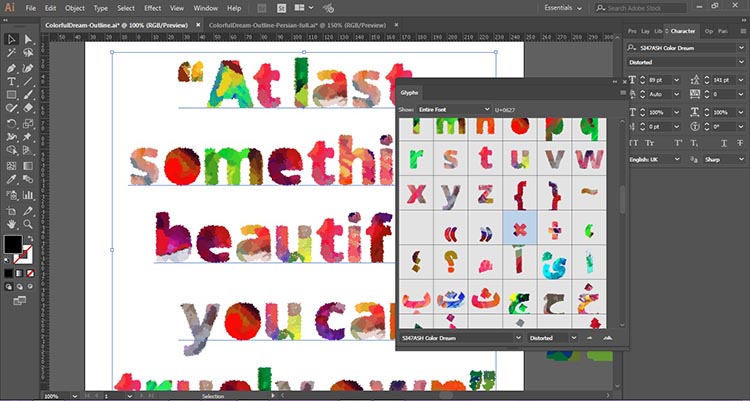This screenshot has height=401, width=750.
Task: Click the zoom-in glyphs mountain icon
Action: pos(606,338)
